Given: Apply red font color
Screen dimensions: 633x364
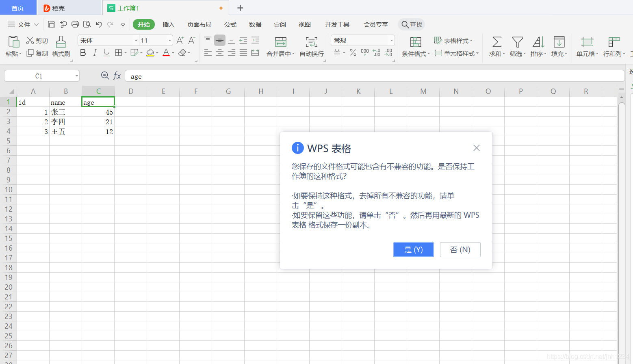Looking at the screenshot, I should (x=166, y=53).
